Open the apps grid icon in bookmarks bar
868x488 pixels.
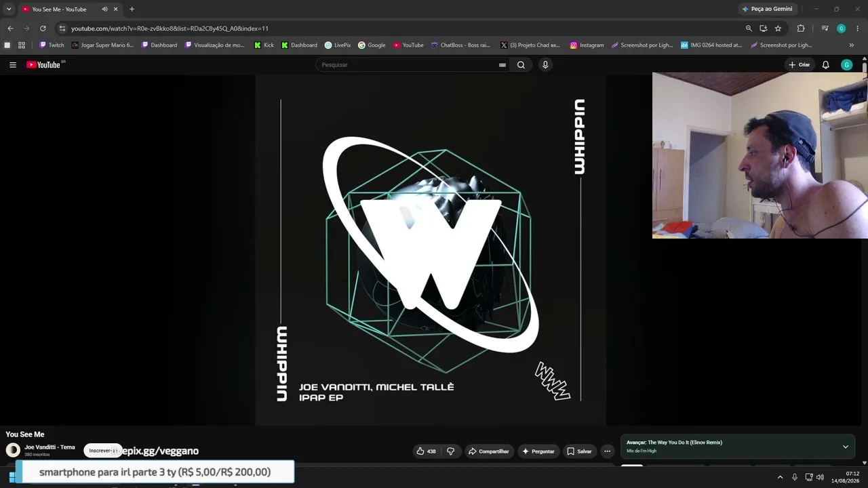point(22,45)
